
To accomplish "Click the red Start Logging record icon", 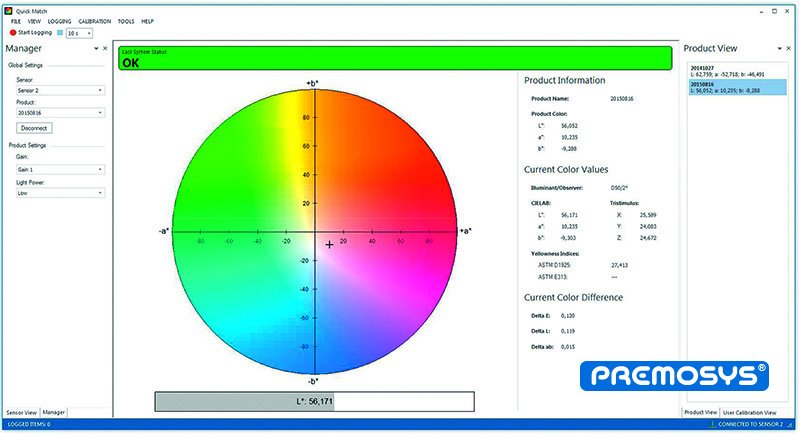I will [13, 33].
